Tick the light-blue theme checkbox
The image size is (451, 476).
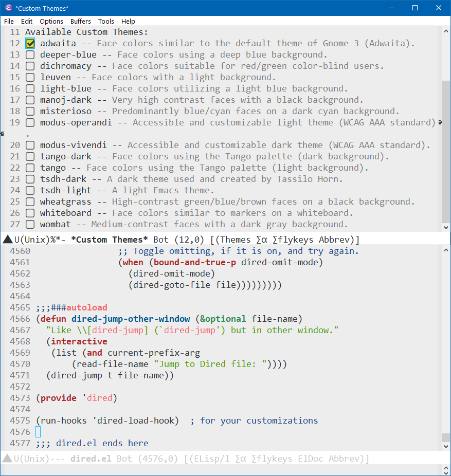click(x=30, y=88)
